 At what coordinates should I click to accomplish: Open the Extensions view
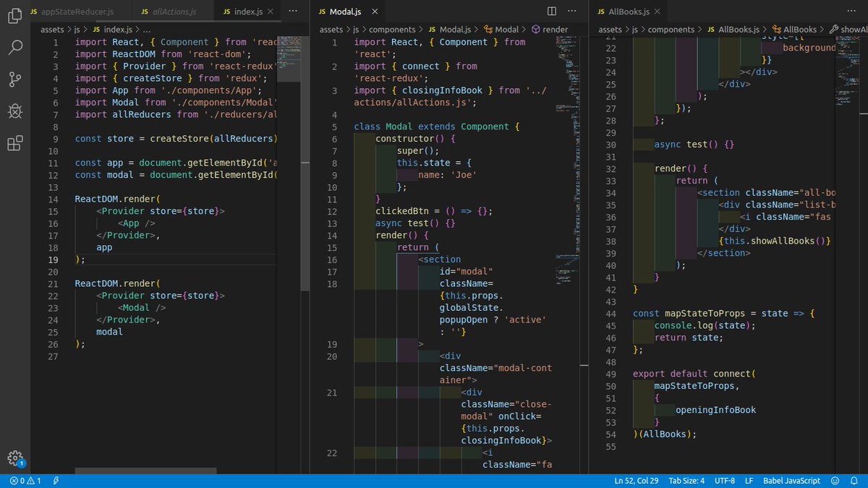pyautogui.click(x=14, y=143)
